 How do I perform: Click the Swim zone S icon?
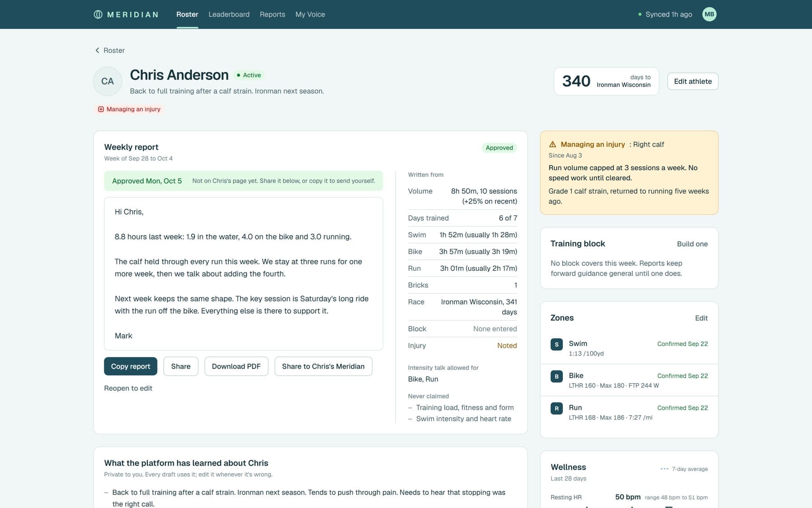[x=557, y=344]
